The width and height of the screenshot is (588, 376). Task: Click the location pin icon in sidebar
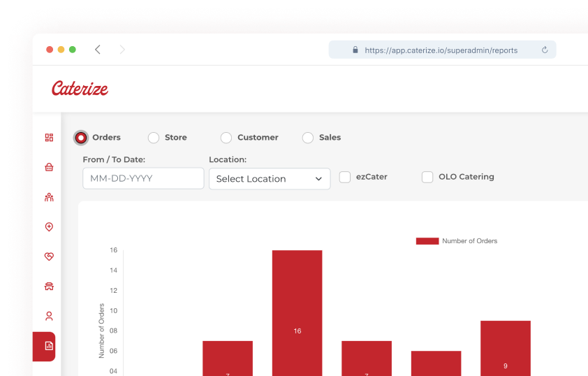point(49,227)
